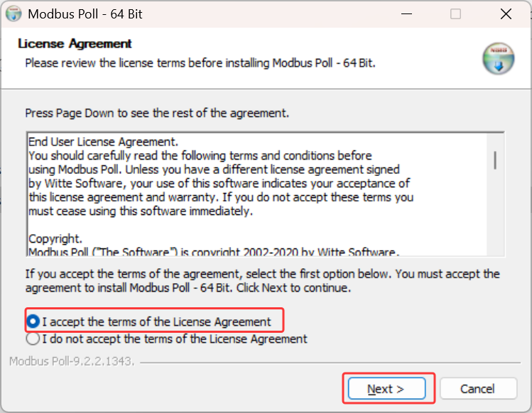Screen dimensions: 532x413
Task: Click the disabled maximize window button
Action: [x=455, y=14]
